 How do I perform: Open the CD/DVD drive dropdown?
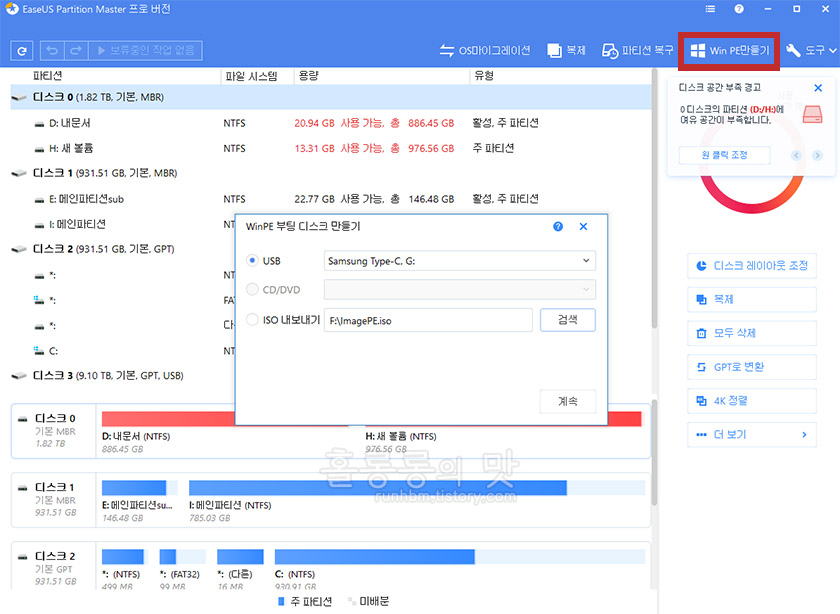pyautogui.click(x=460, y=289)
